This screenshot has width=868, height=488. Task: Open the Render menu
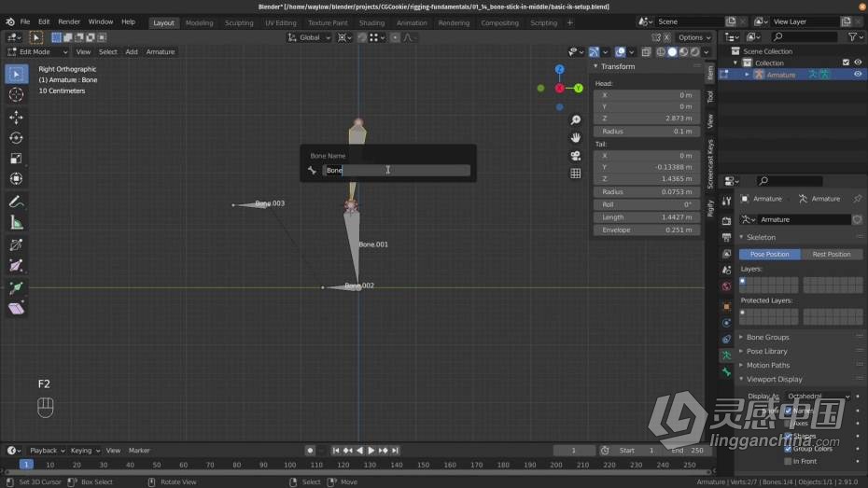(x=69, y=21)
